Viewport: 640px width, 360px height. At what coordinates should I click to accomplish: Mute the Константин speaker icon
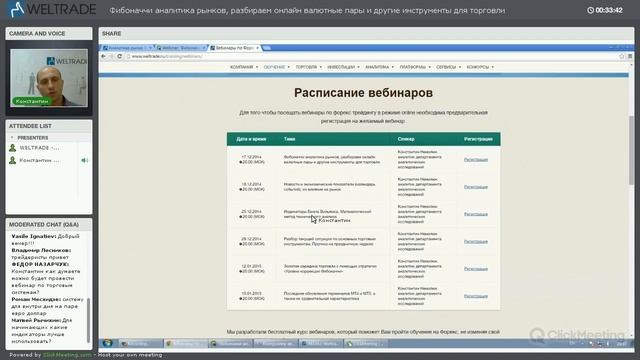84,160
